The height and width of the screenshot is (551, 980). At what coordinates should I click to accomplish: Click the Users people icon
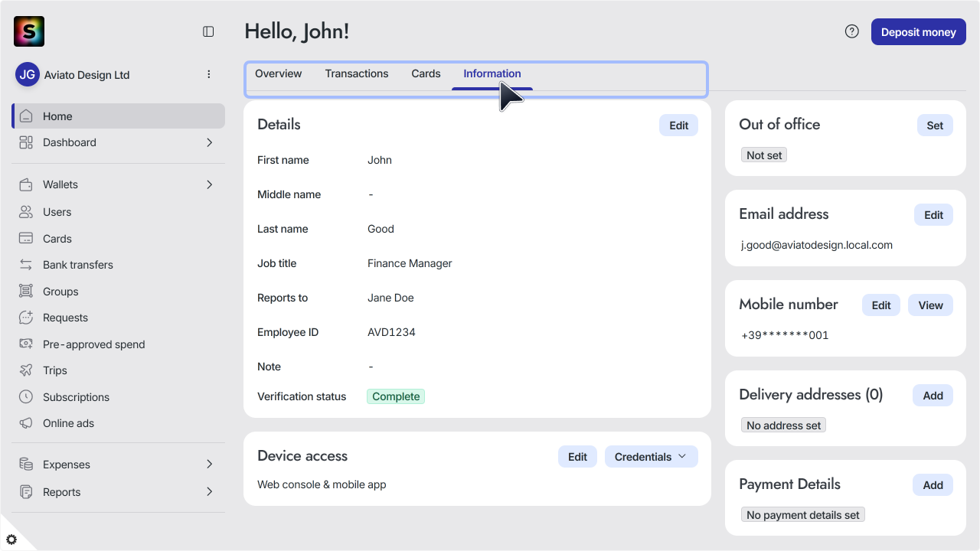point(26,212)
